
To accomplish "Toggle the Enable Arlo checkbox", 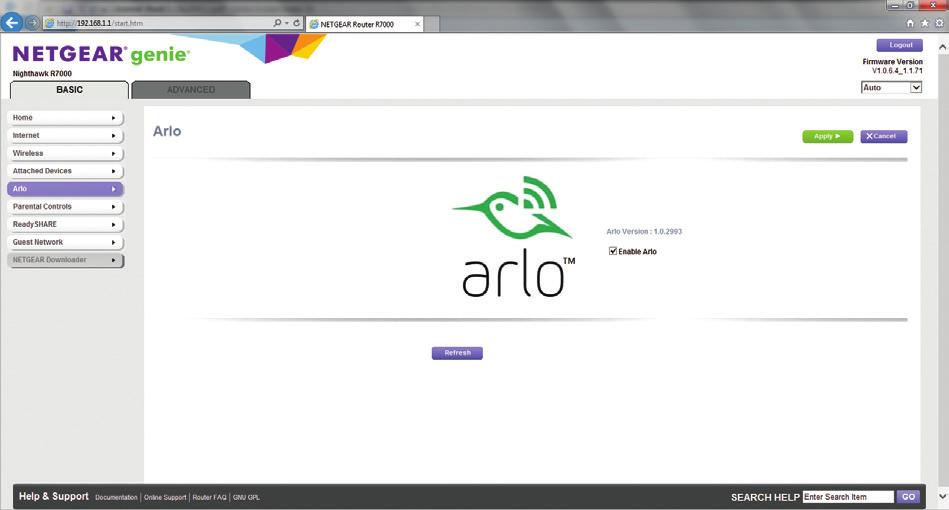I will pos(612,251).
